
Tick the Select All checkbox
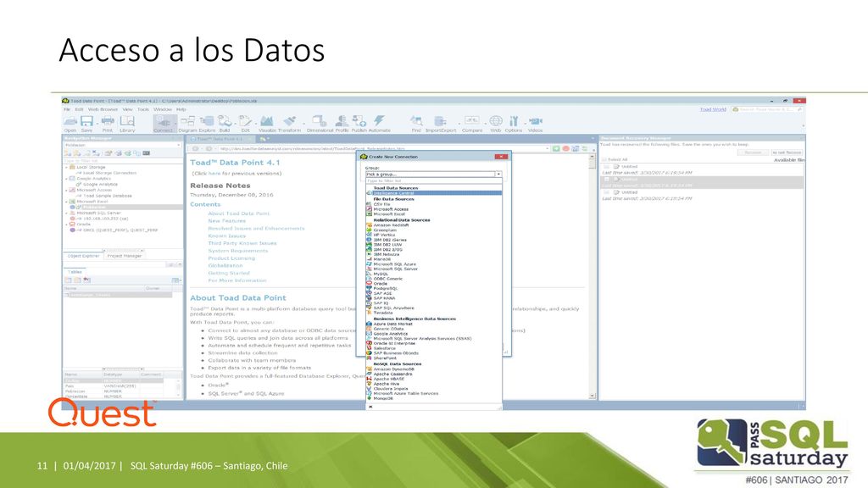click(x=604, y=159)
